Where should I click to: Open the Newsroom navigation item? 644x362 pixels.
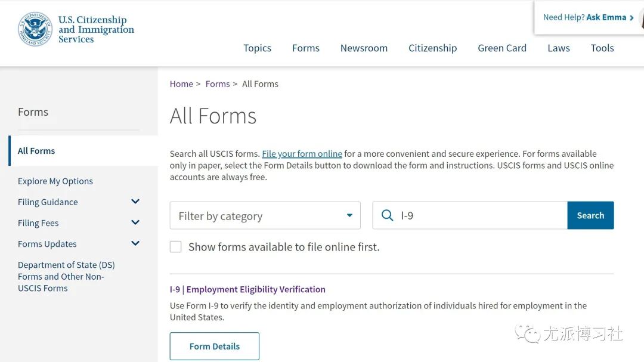(x=364, y=48)
